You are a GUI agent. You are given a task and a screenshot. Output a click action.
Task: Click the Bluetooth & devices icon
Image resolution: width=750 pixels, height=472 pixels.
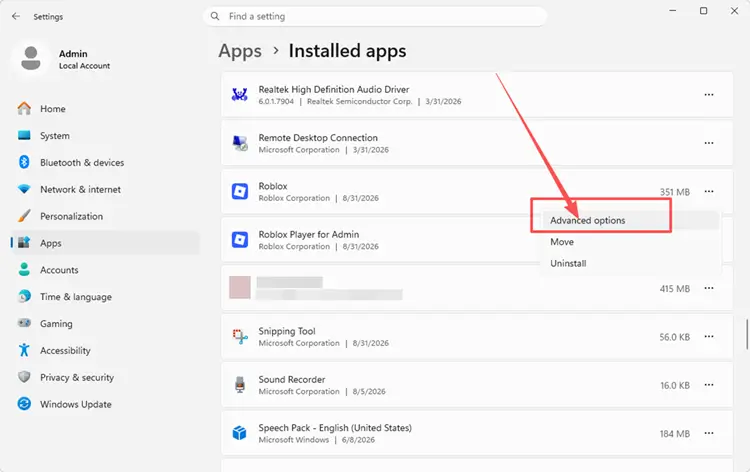24,162
